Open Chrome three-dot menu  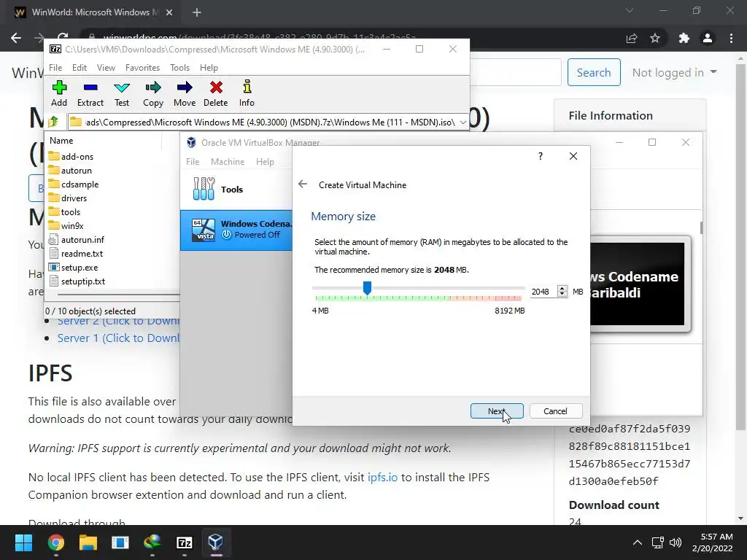(731, 38)
